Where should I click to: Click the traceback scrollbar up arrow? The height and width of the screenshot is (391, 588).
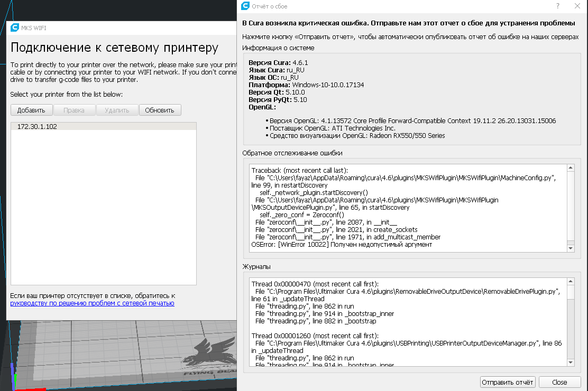(x=571, y=168)
